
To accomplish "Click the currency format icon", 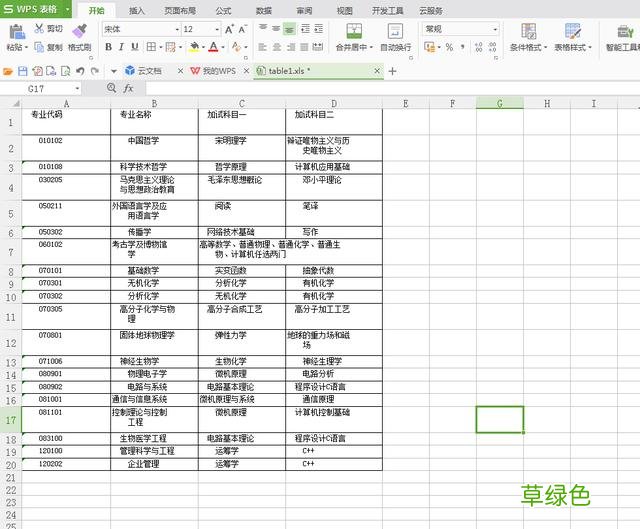I will click(x=429, y=47).
